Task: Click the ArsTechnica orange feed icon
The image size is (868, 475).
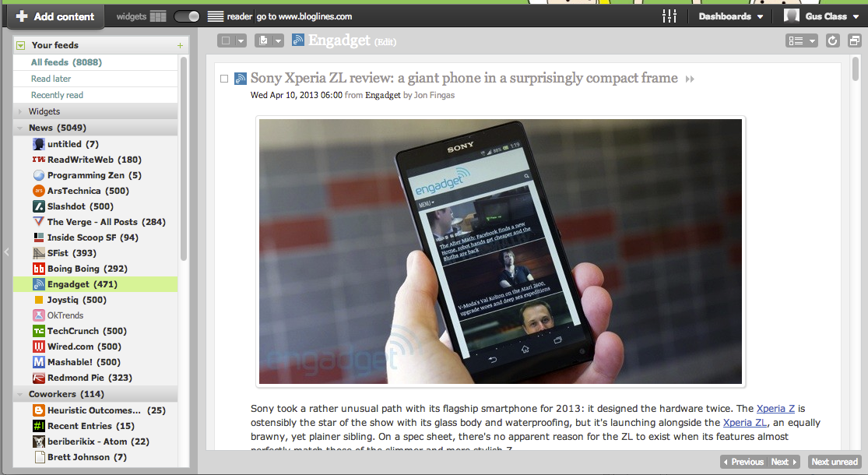Action: pos(39,191)
